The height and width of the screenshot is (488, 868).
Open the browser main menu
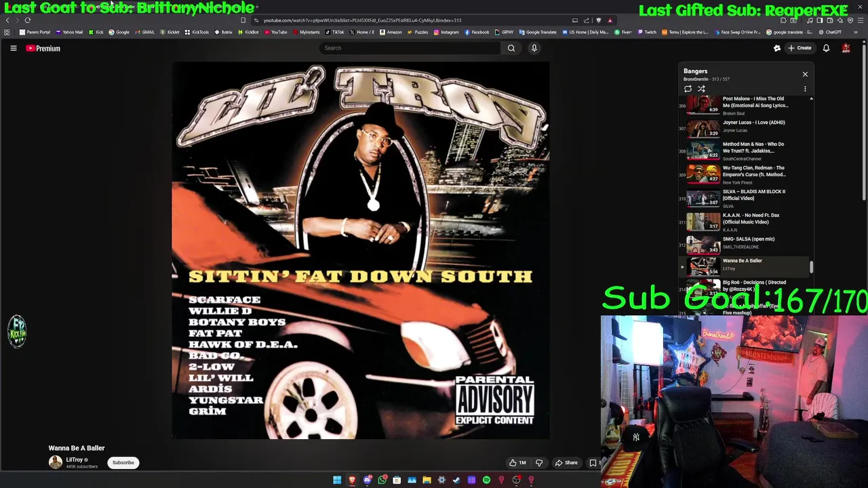coord(860,20)
